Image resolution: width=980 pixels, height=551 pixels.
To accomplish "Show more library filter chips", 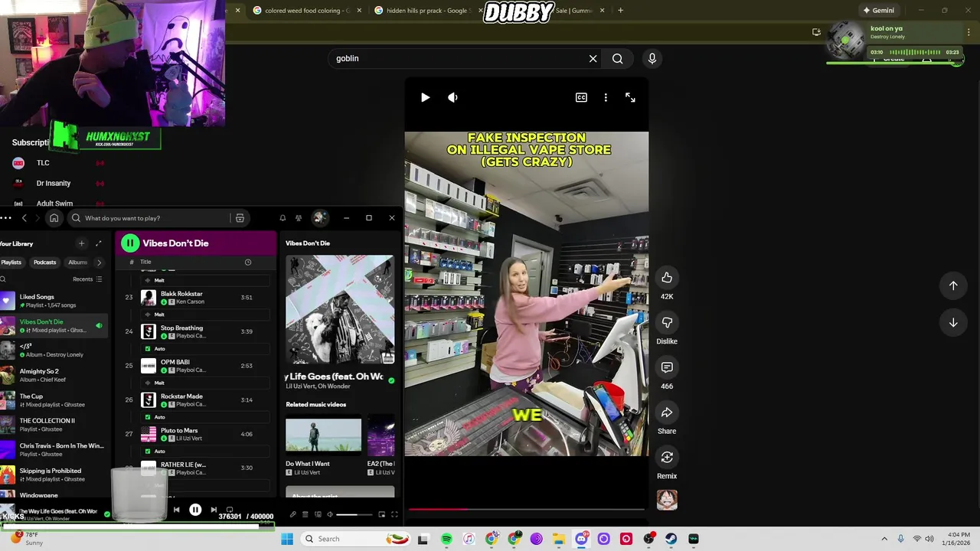I will [x=99, y=262].
